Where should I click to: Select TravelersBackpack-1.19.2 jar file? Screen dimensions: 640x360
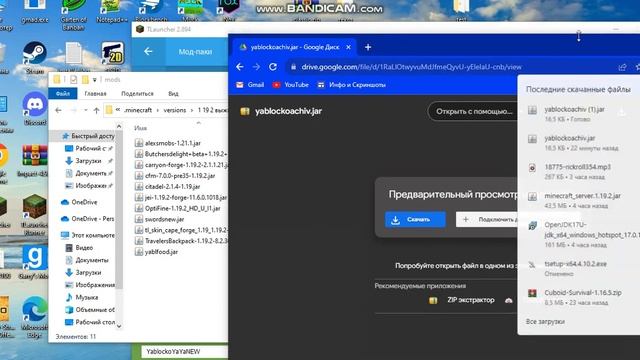pyautogui.click(x=181, y=241)
